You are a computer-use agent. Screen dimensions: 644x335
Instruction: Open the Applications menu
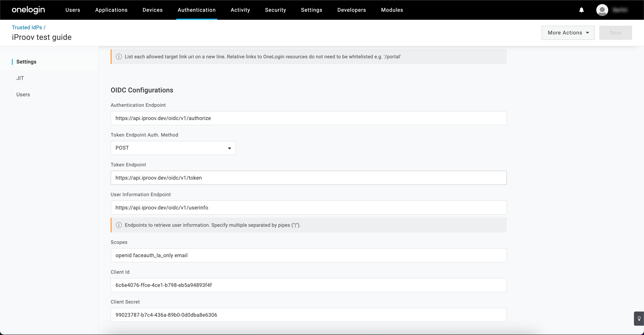111,10
